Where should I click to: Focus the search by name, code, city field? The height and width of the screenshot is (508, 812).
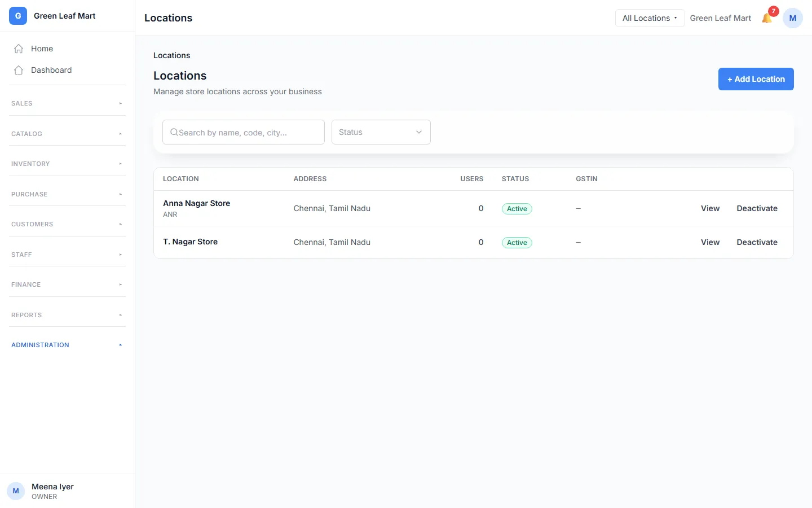click(244, 132)
